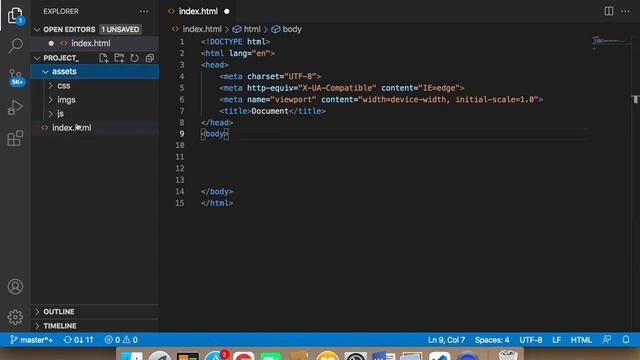Change end of line sequence LF
The width and height of the screenshot is (640, 360).
[x=556, y=340]
